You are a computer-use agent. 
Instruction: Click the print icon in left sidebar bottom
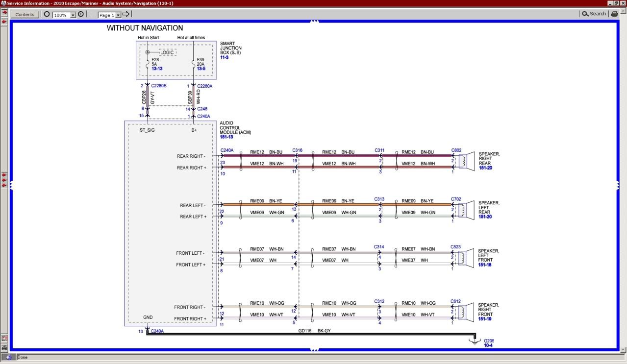[4, 347]
